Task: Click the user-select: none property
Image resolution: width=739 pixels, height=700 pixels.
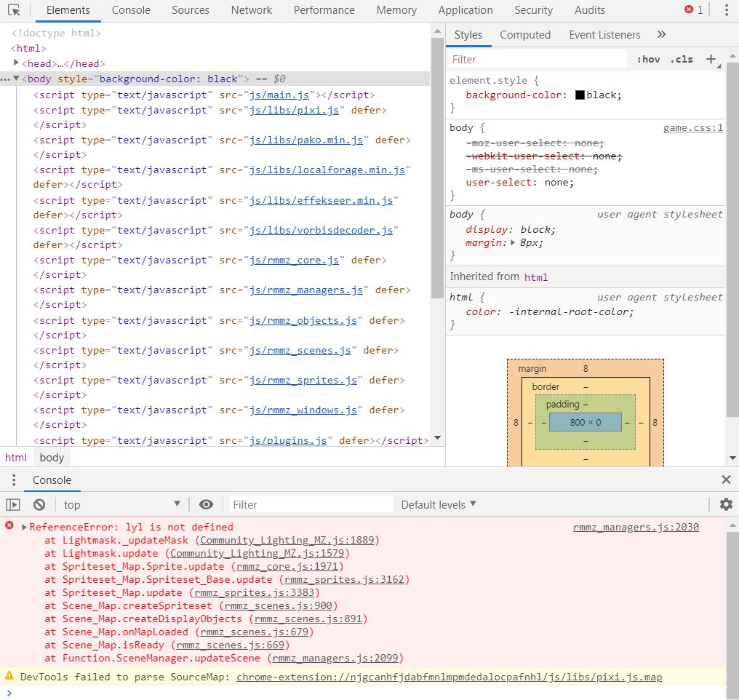Action: [x=519, y=183]
